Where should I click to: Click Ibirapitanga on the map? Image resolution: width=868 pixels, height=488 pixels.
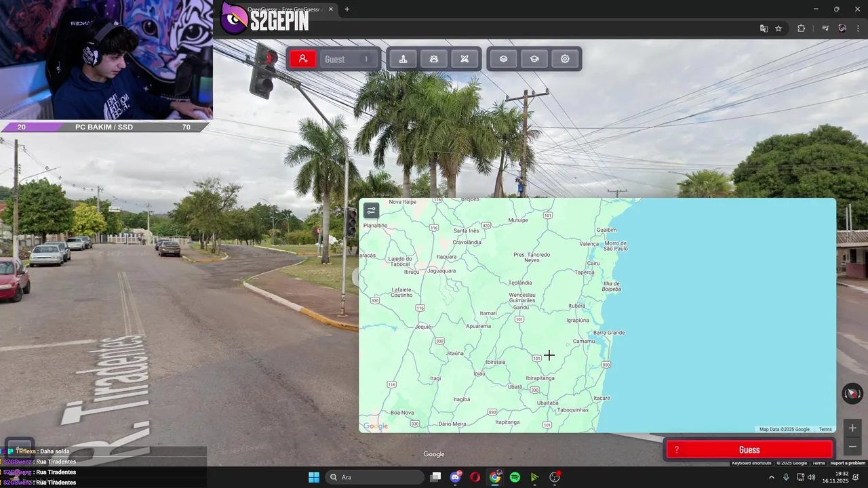coord(540,378)
